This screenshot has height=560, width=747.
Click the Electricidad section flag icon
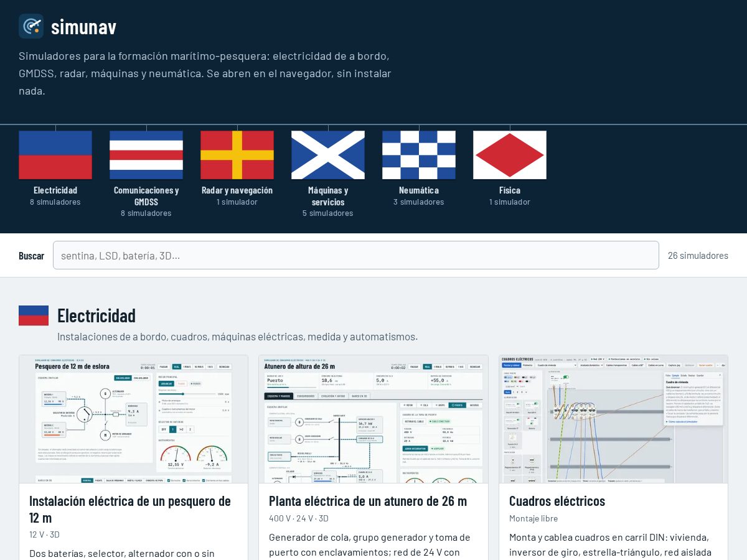34,315
